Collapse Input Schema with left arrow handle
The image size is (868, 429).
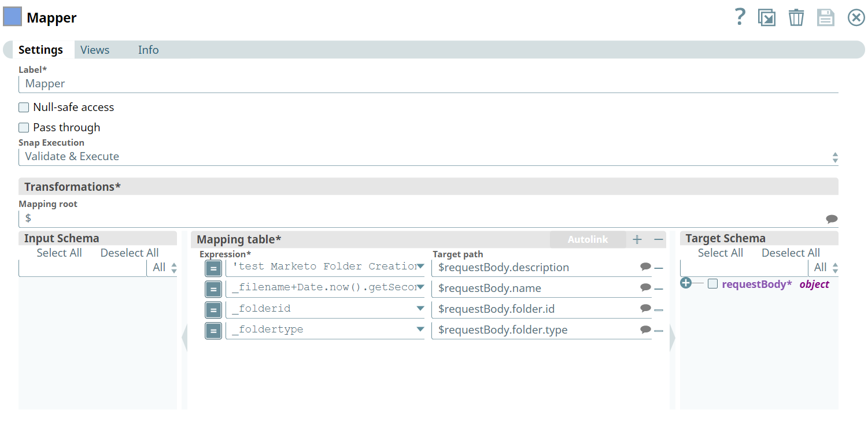click(184, 338)
